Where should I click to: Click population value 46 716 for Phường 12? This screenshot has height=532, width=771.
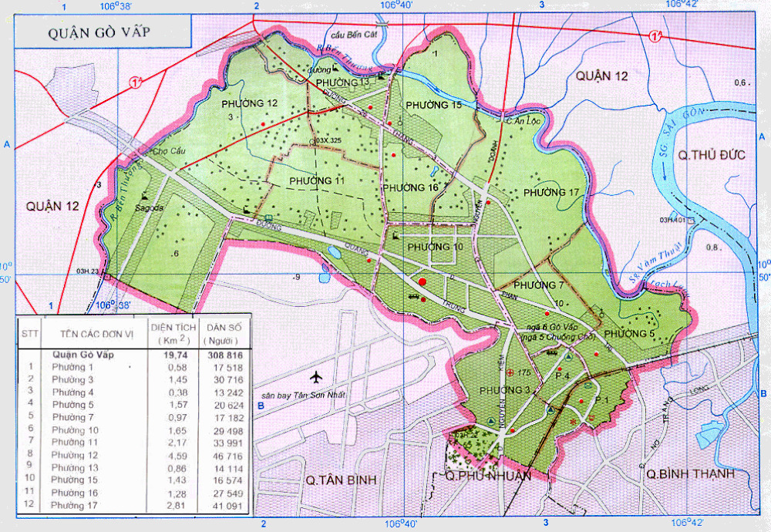(228, 456)
